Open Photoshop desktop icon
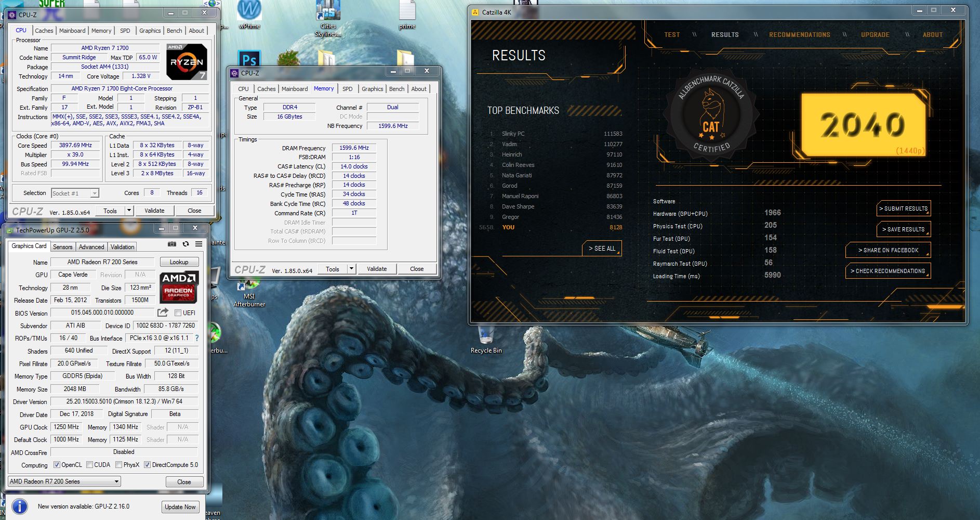This screenshot has height=520, width=980. (249, 59)
